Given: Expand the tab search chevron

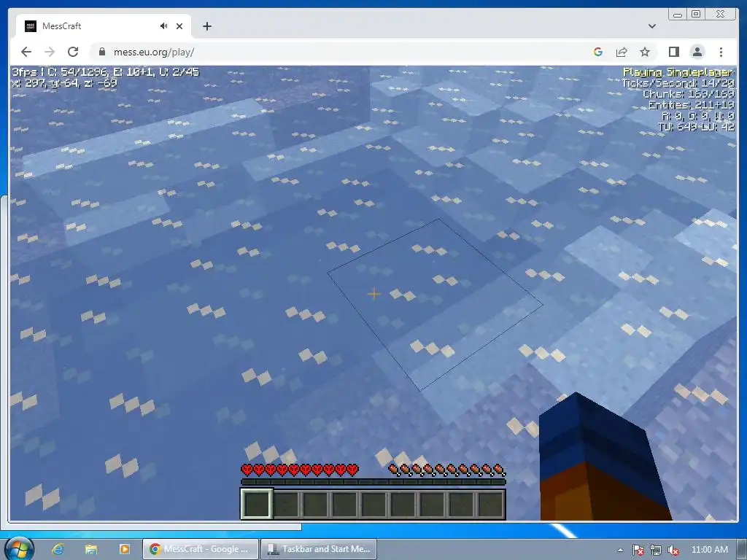Looking at the screenshot, I should coord(652,26).
